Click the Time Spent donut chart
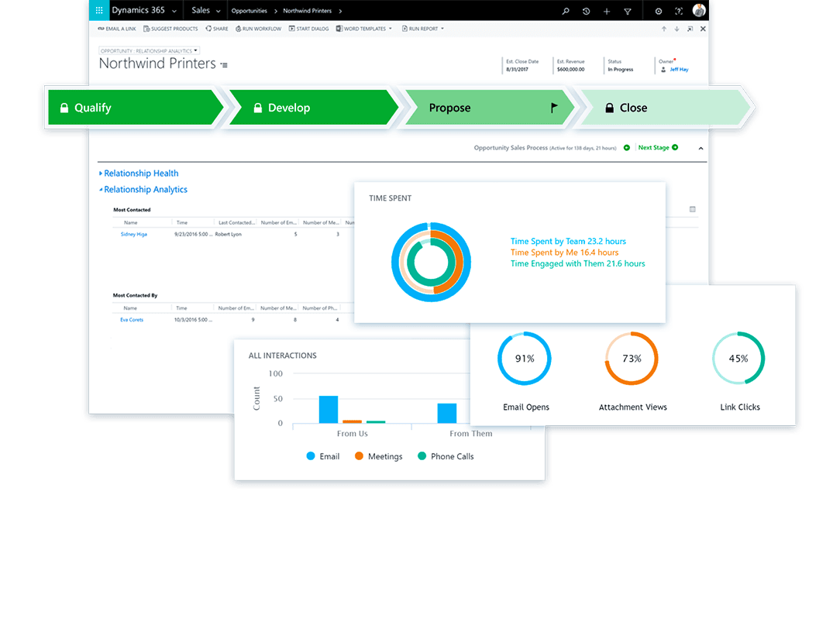The height and width of the screenshot is (629, 840). 431,263
